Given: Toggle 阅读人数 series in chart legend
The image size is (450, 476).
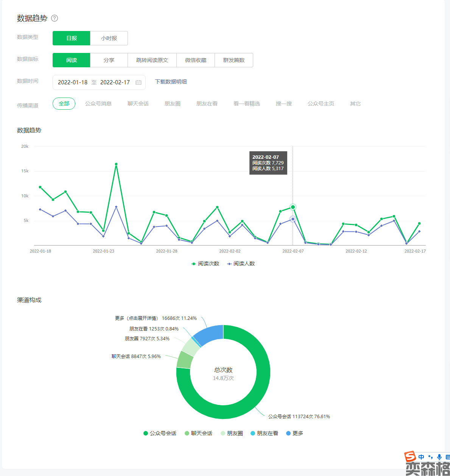Looking at the screenshot, I should [x=241, y=264].
